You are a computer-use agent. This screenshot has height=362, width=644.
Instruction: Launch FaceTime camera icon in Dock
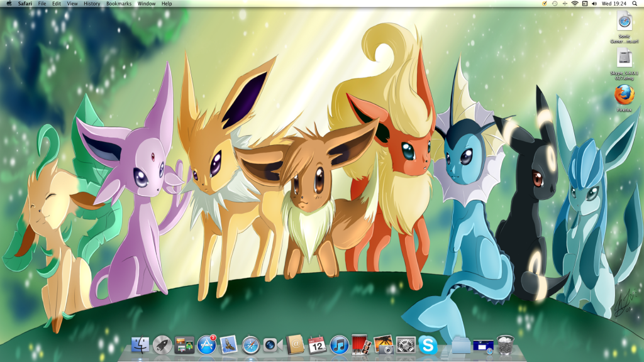pos(273,345)
